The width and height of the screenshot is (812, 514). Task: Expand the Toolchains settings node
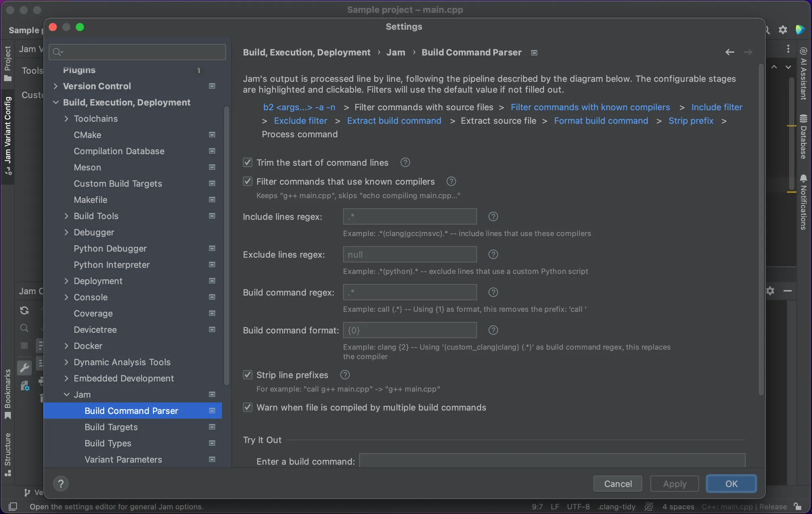[66, 118]
